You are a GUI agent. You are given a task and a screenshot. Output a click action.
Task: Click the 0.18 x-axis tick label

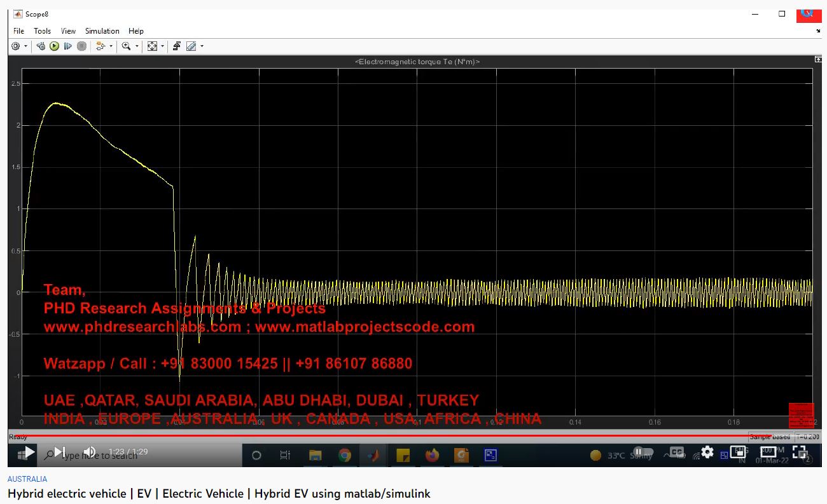coord(733,422)
